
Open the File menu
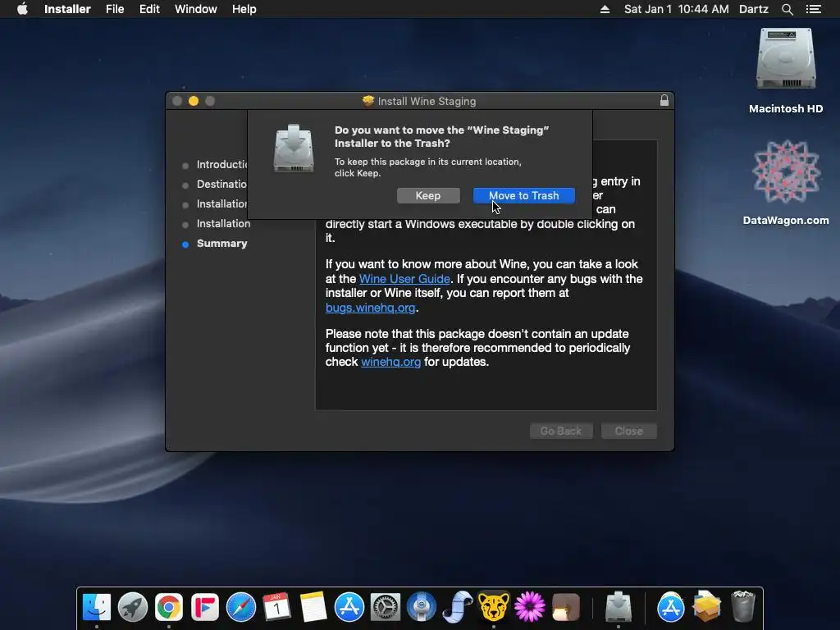(x=115, y=9)
